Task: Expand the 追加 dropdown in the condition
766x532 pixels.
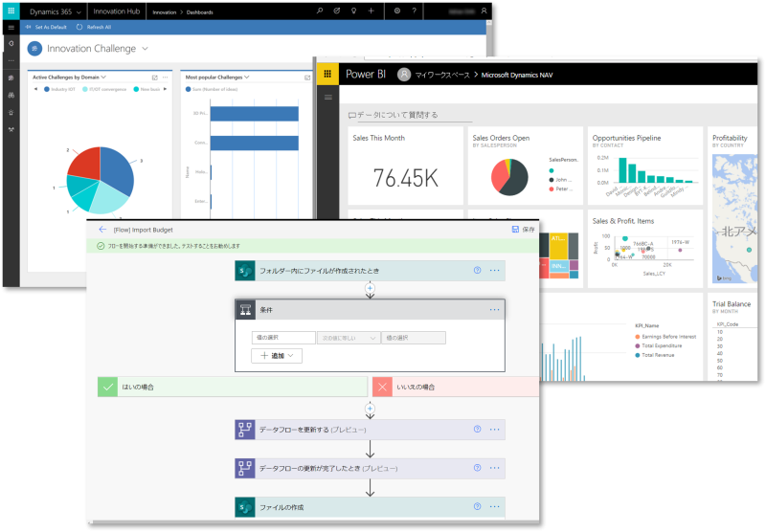Action: (x=277, y=355)
